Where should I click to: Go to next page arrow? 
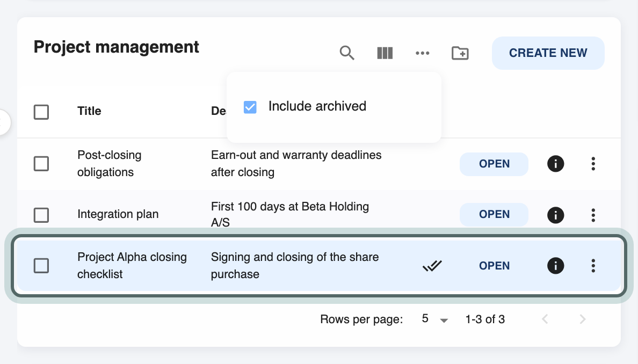point(583,319)
